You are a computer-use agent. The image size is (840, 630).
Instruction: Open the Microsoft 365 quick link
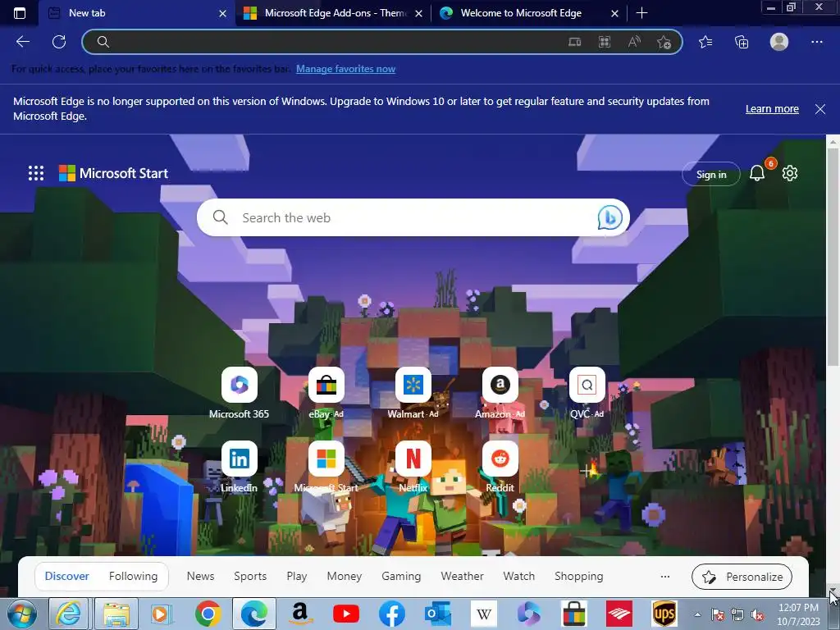point(239,393)
